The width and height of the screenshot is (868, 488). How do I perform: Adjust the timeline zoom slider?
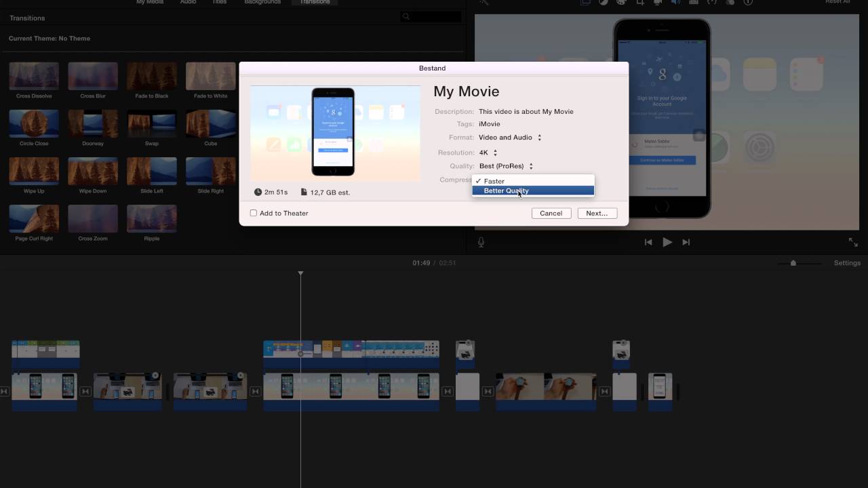pos(793,263)
